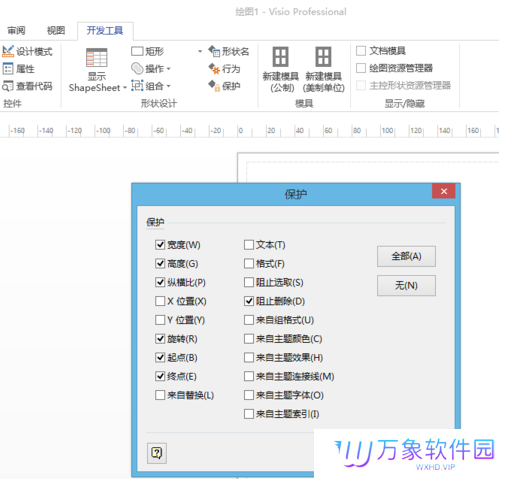514x479 pixels.
Task: Uncheck the Aspect ratio 纵横比(P) checkbox
Action: [x=160, y=282]
